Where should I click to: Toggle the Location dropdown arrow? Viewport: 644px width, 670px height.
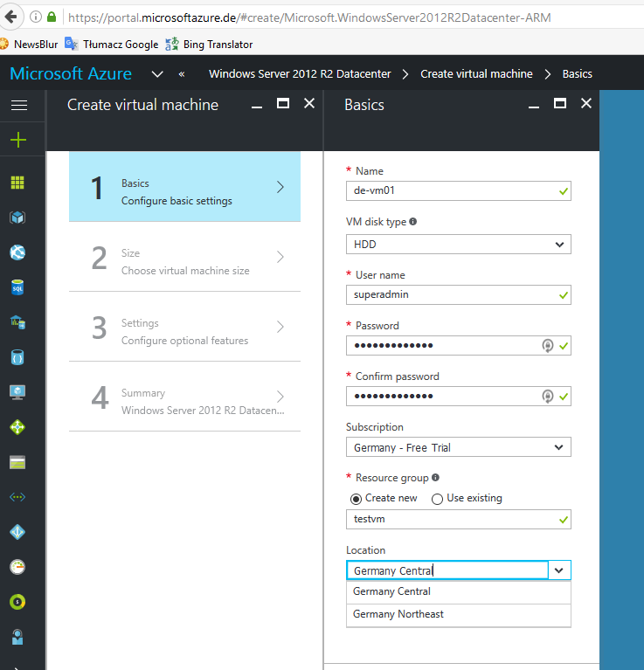tap(559, 570)
